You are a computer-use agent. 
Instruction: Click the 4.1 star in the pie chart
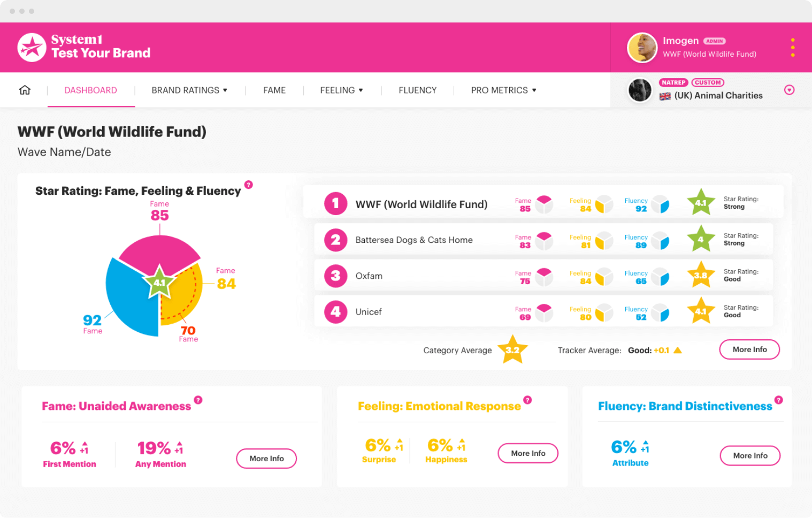click(159, 282)
